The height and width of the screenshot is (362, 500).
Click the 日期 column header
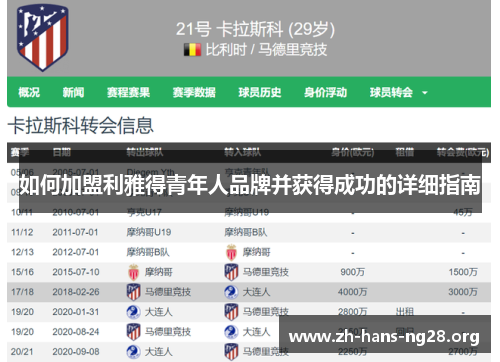point(62,153)
